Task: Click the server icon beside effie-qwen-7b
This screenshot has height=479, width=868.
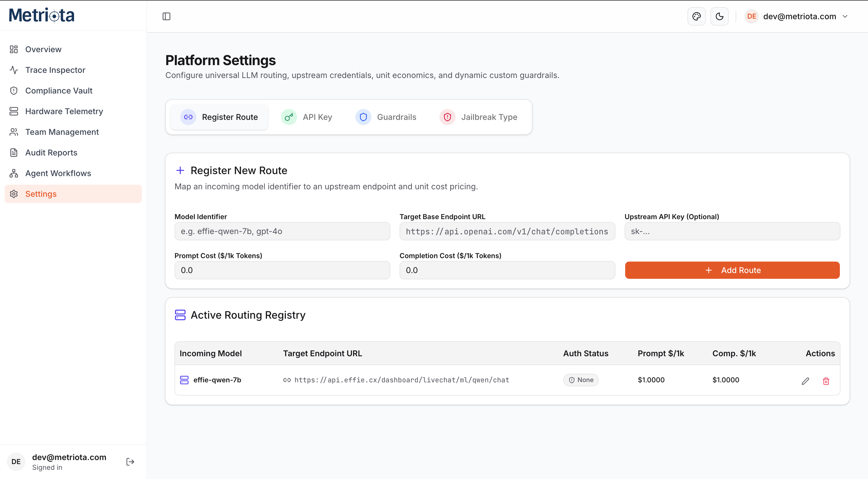Action: [x=184, y=380]
